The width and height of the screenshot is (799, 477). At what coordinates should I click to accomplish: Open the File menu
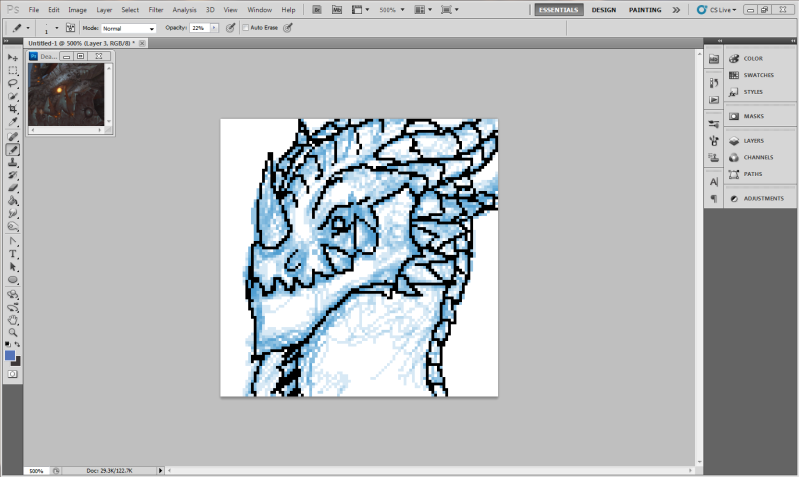34,10
